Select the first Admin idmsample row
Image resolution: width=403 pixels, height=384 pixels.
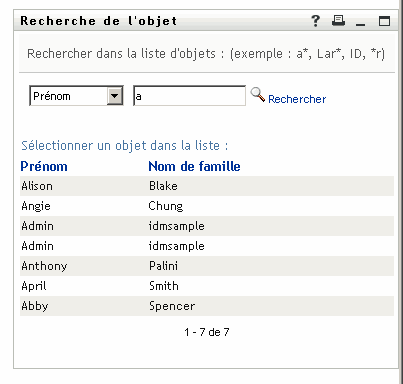coord(207,226)
